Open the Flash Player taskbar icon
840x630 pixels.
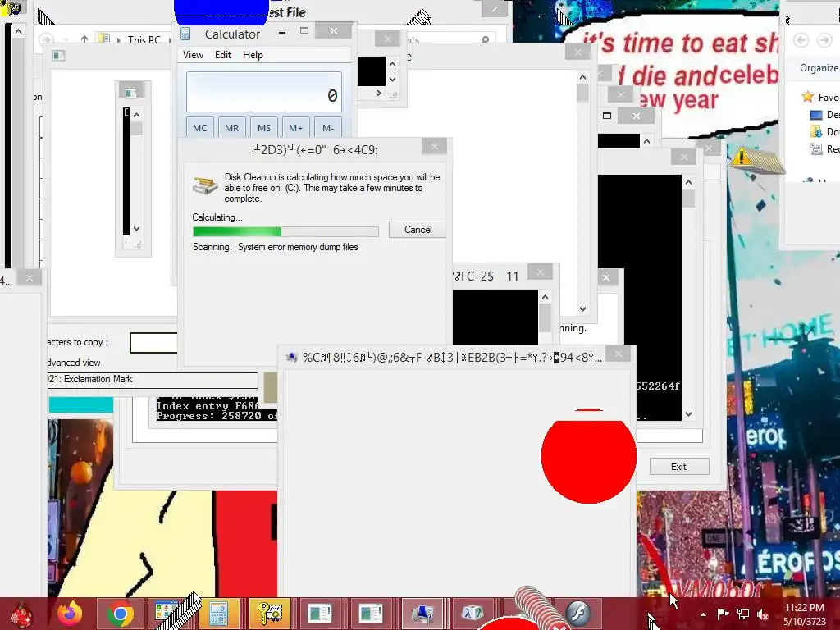(577, 613)
